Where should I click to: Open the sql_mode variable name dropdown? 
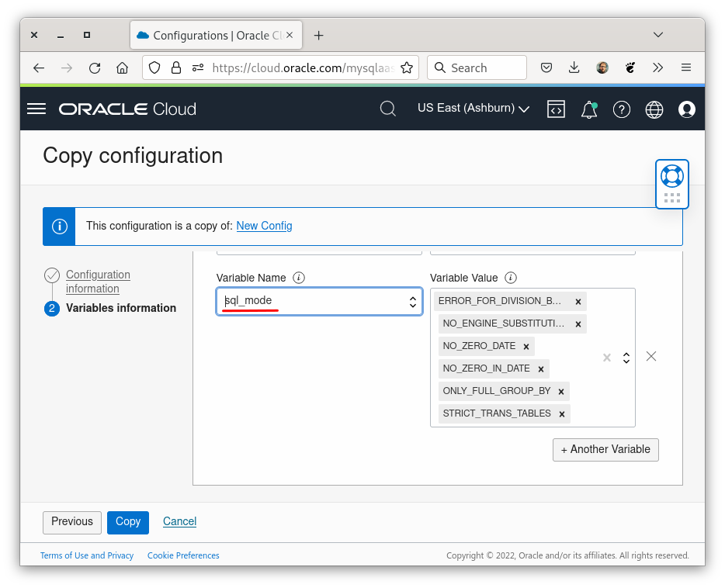tap(412, 302)
